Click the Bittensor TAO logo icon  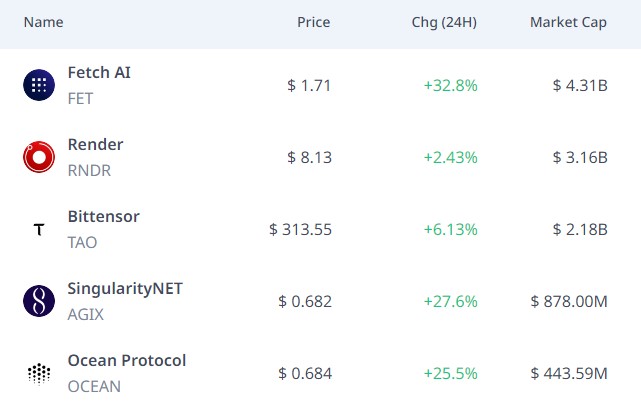click(x=39, y=230)
